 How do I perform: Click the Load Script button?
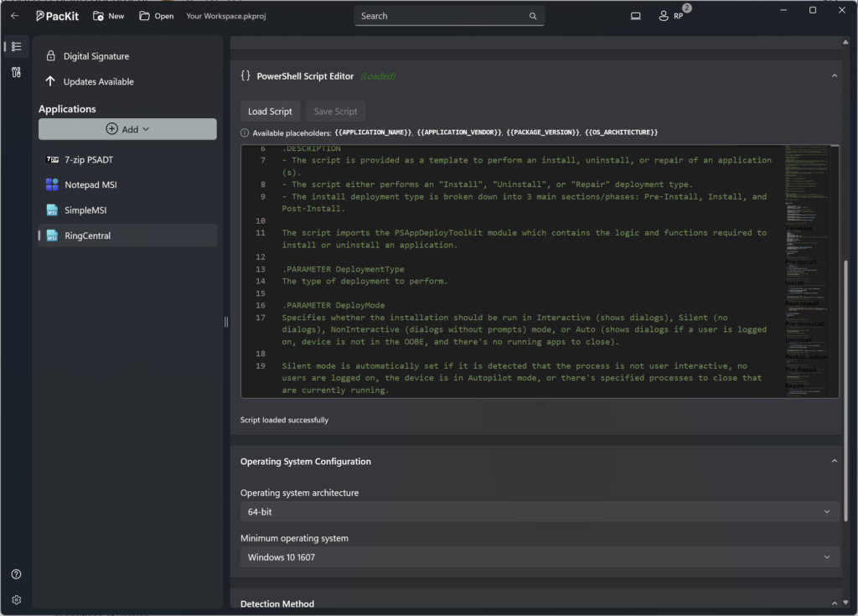point(270,111)
